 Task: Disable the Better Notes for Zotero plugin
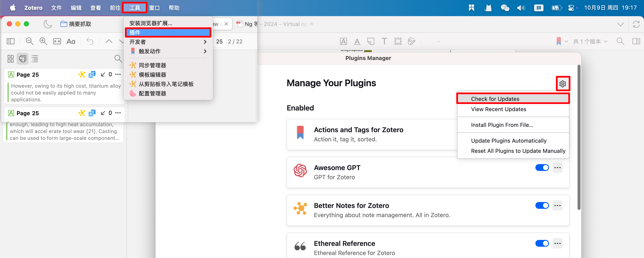point(542,205)
